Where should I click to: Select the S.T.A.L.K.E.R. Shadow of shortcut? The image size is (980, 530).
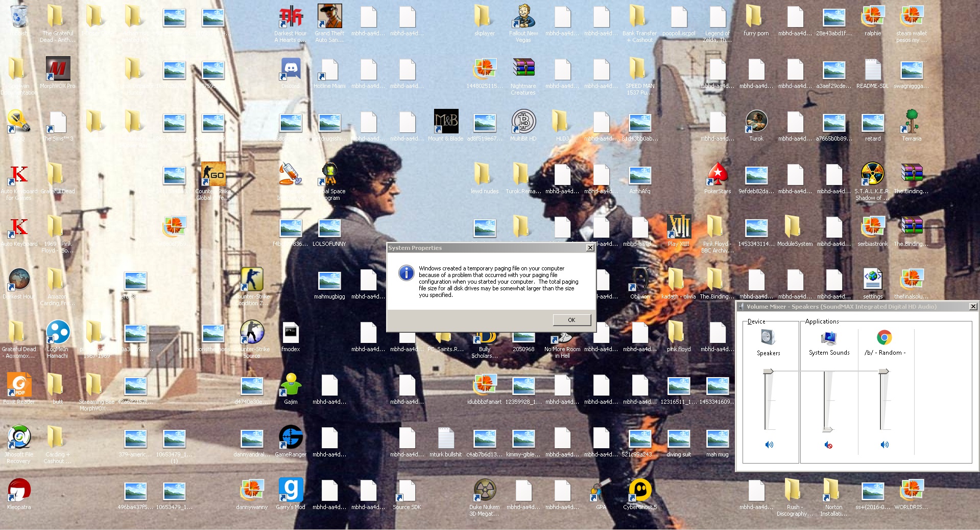873,174
